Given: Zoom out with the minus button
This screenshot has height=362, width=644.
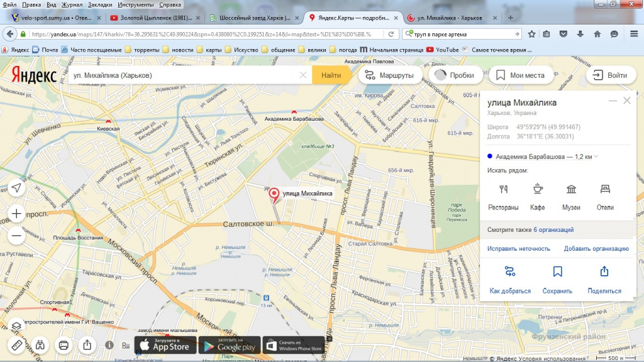Looking at the screenshot, I should click(x=16, y=236).
